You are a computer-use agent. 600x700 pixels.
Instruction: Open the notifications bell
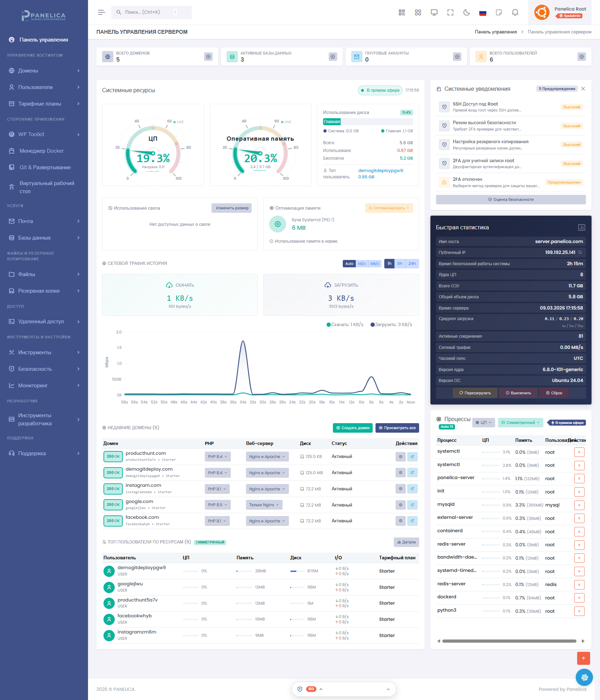[x=515, y=12]
